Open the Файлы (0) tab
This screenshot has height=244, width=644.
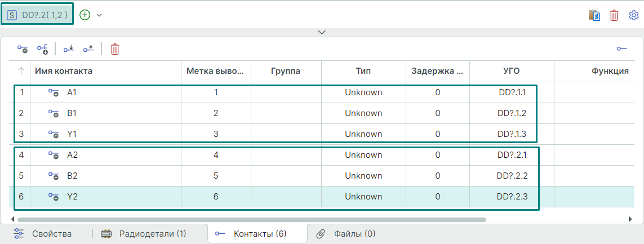point(346,233)
